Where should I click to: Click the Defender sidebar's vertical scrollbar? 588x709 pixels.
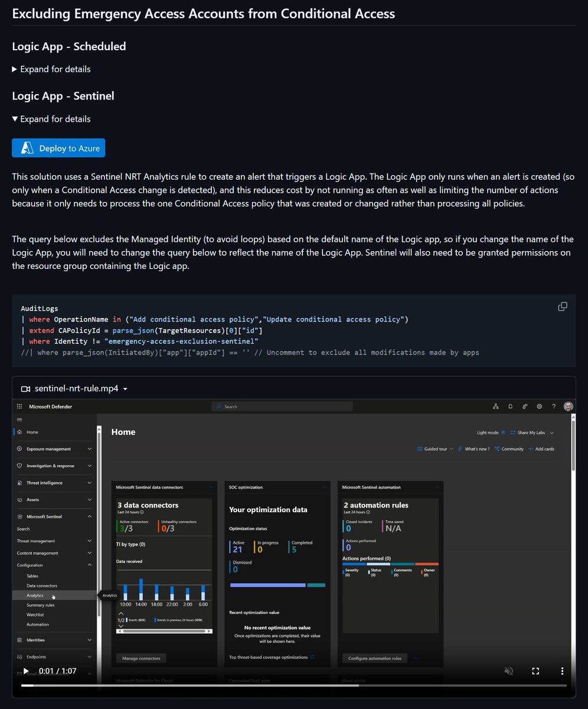click(x=99, y=526)
